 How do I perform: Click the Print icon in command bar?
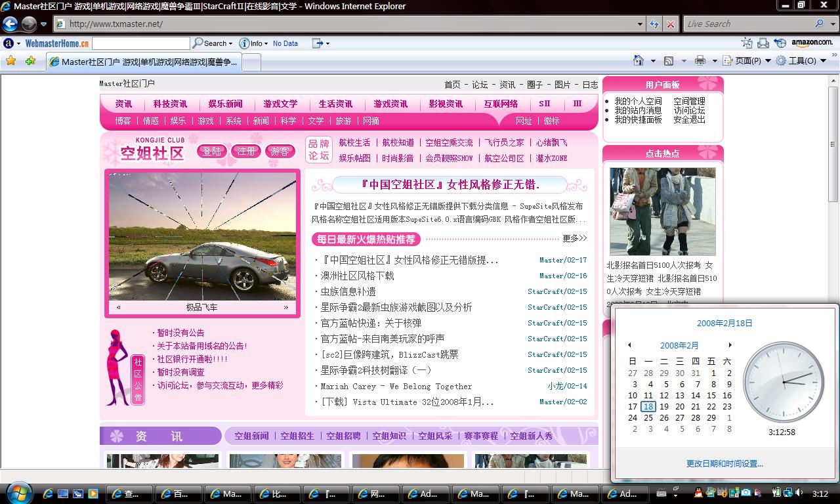[700, 61]
